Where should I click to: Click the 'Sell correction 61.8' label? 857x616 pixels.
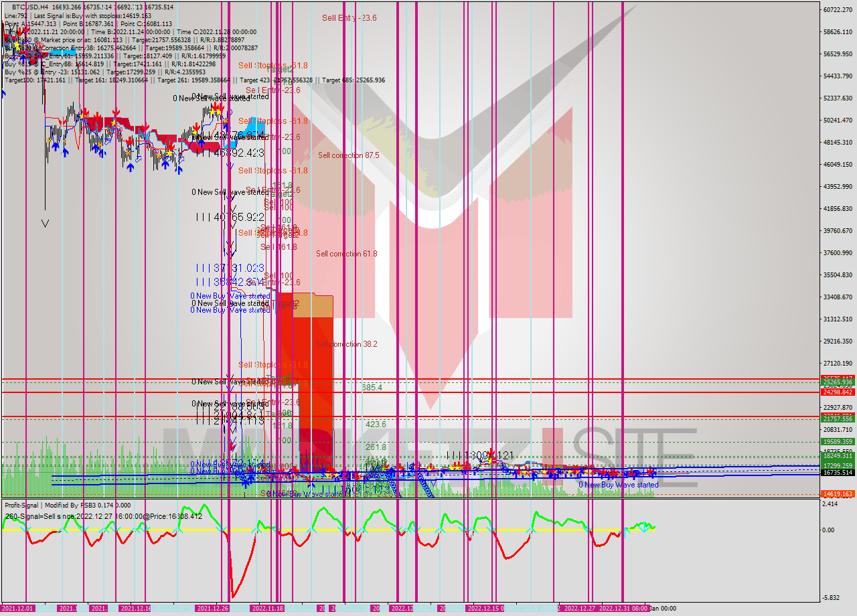(x=347, y=254)
